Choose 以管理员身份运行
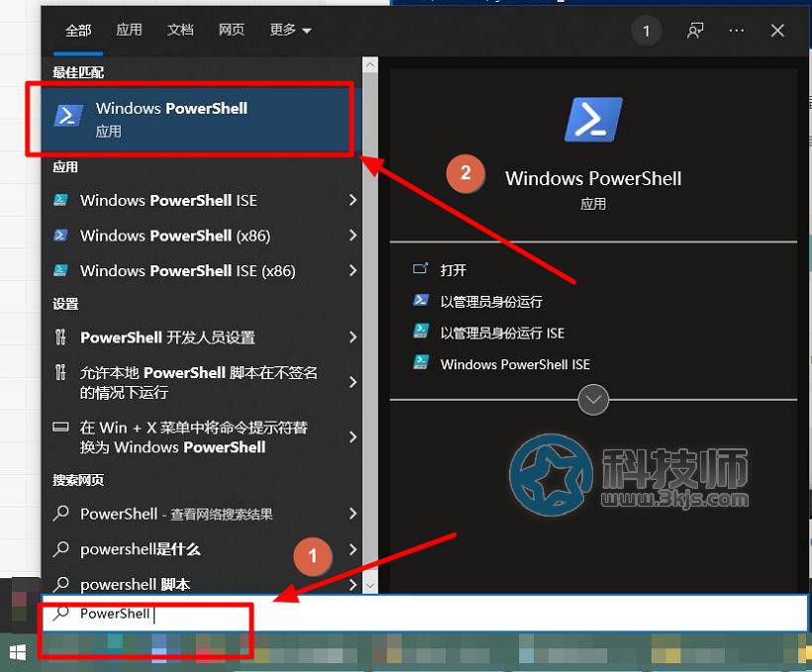812x672 pixels. [x=491, y=301]
